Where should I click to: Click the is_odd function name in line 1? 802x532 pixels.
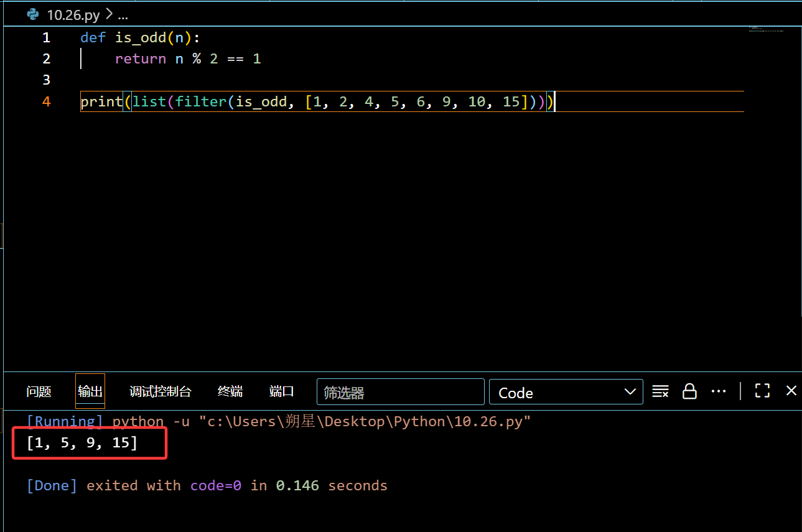[x=140, y=38]
